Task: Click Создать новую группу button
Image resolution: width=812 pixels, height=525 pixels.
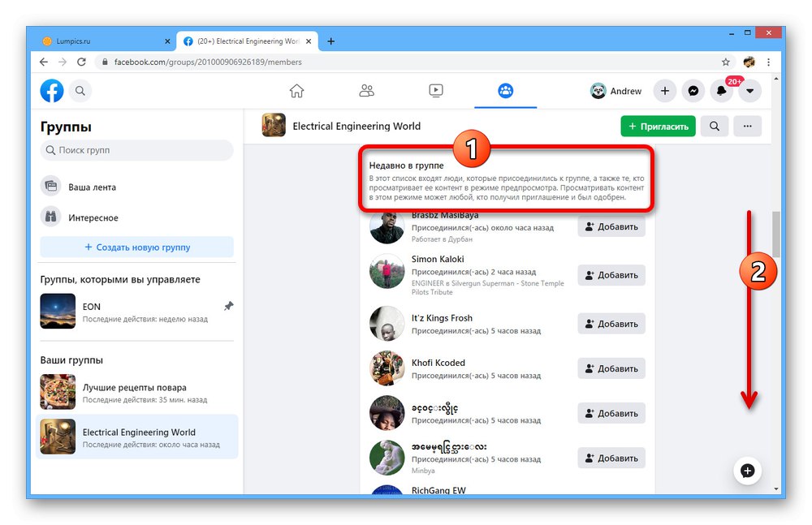Action: [x=136, y=247]
